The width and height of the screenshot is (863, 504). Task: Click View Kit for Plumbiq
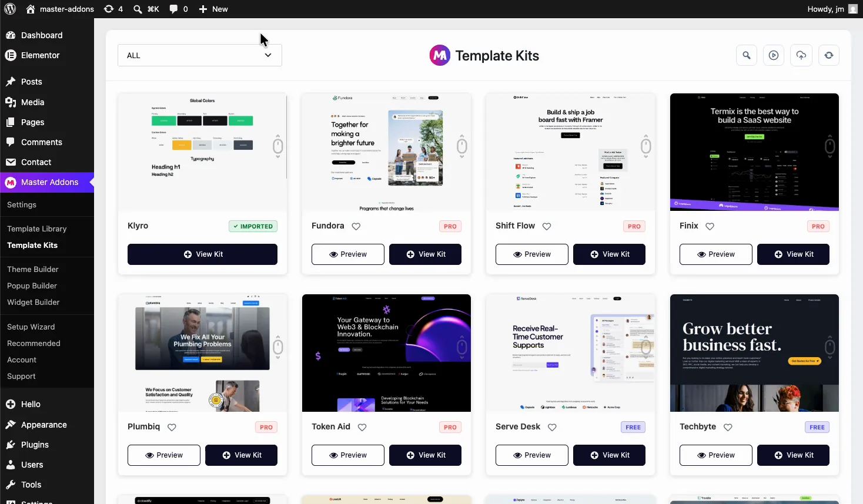coord(241,455)
